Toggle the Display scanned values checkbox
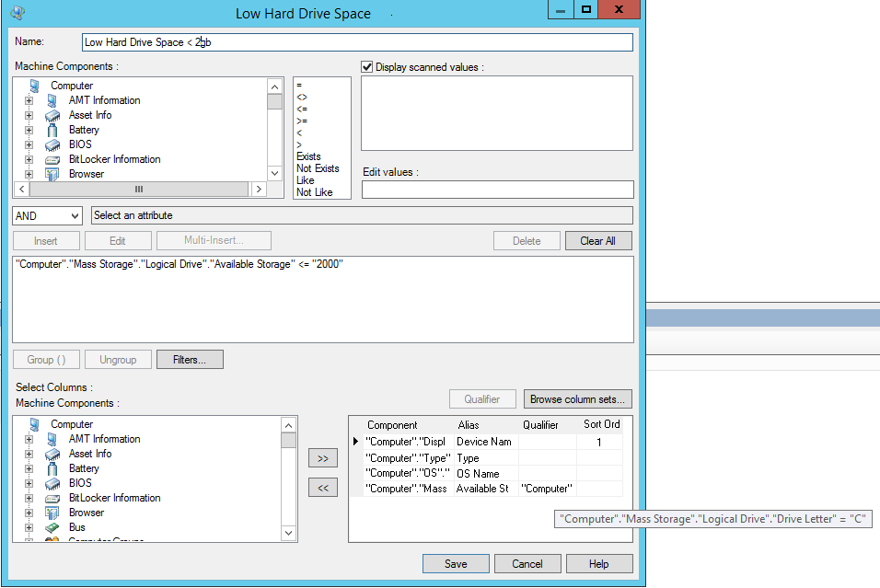 367,67
